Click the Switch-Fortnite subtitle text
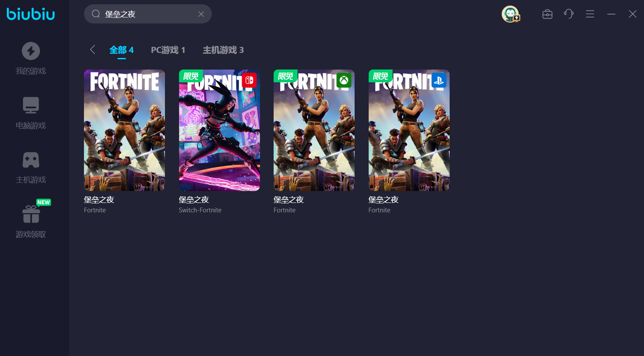This screenshot has height=356, width=644. [200, 210]
